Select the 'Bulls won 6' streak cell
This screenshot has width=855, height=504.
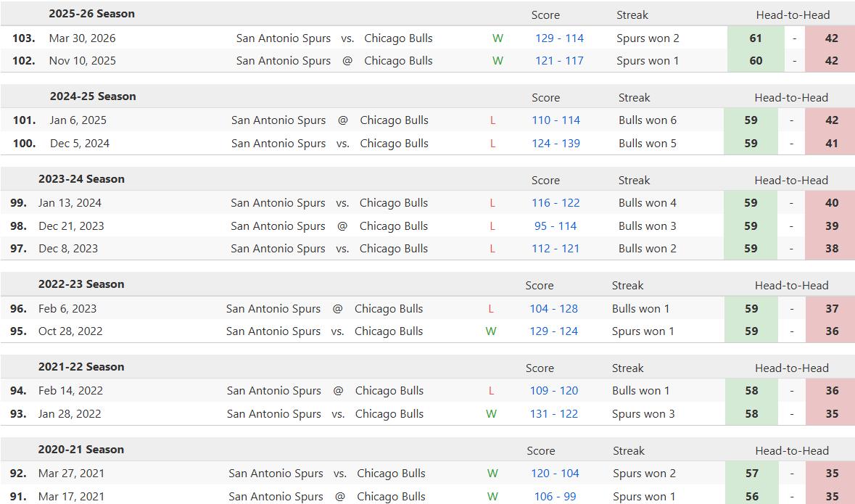click(x=648, y=120)
